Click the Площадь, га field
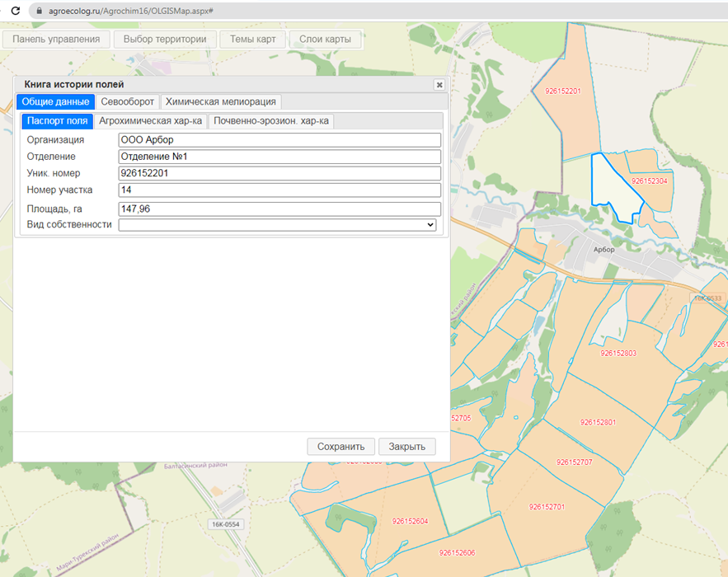Image resolution: width=728 pixels, height=577 pixels. (279, 209)
